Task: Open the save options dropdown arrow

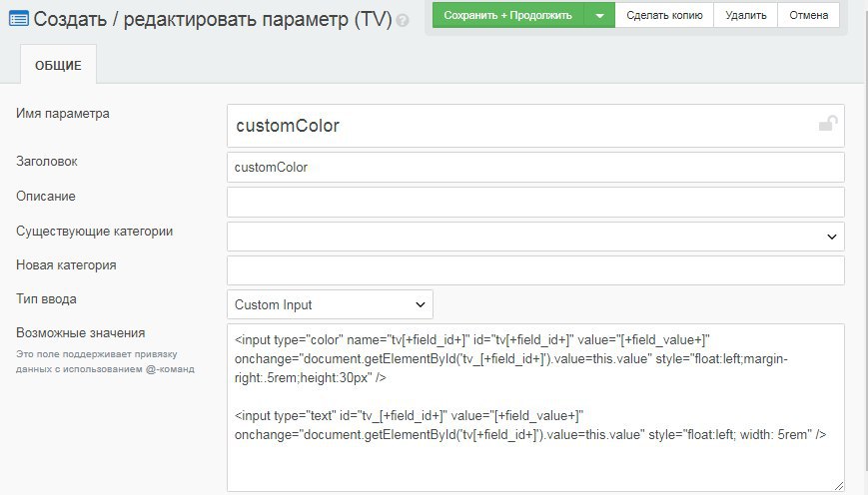Action: [x=599, y=15]
